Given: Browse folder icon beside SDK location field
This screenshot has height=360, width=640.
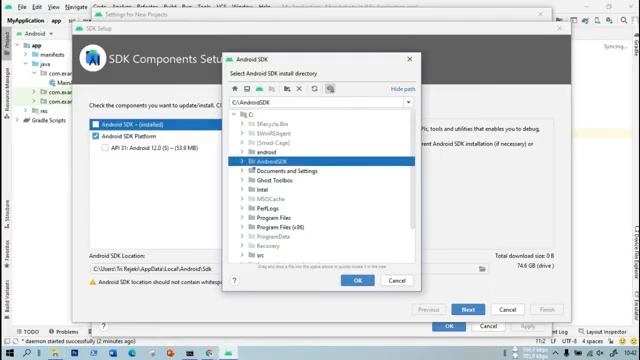Looking at the screenshot, I should pyautogui.click(x=482, y=269).
